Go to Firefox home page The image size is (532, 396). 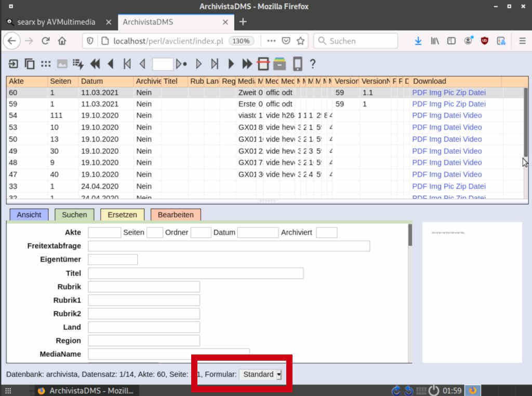[x=62, y=41]
